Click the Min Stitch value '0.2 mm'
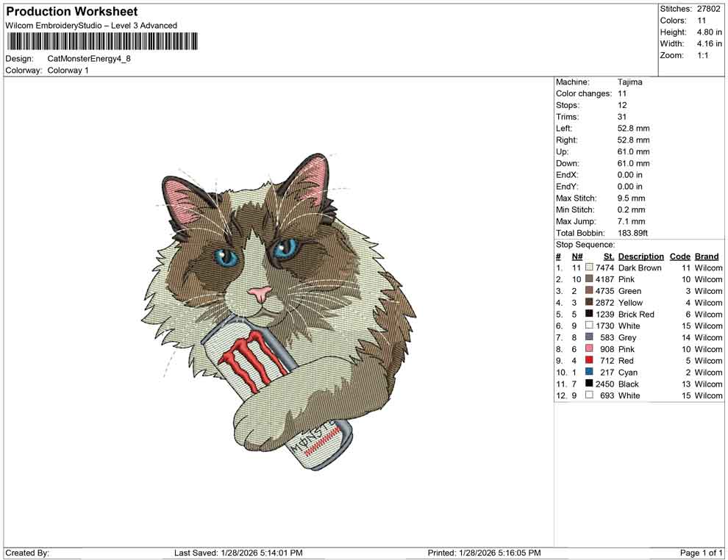Image resolution: width=728 pixels, height=560 pixels. [632, 209]
